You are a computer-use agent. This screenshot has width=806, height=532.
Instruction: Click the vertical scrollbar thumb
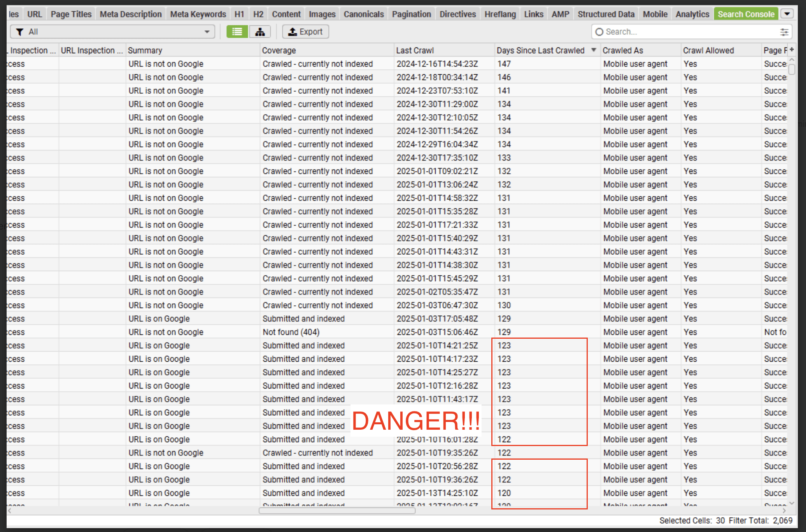point(792,70)
